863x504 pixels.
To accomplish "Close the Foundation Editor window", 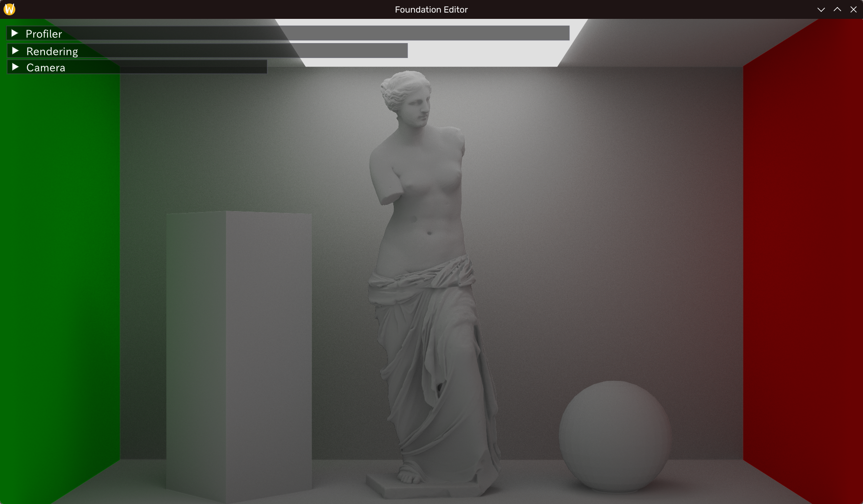I will pyautogui.click(x=853, y=9).
